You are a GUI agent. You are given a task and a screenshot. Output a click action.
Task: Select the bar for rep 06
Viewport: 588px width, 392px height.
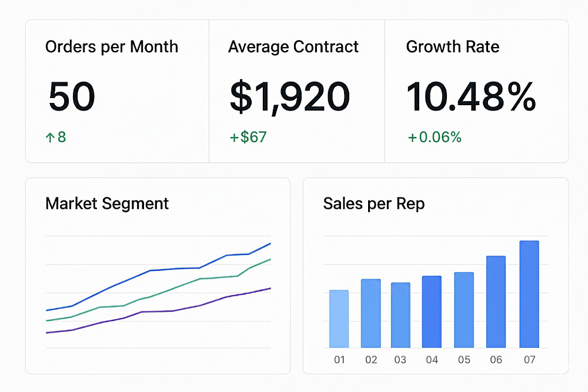click(x=496, y=301)
